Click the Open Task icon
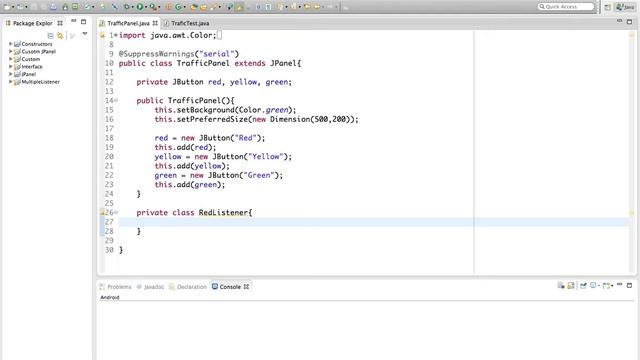Image resolution: width=640 pixels, height=360 pixels. tap(203, 7)
